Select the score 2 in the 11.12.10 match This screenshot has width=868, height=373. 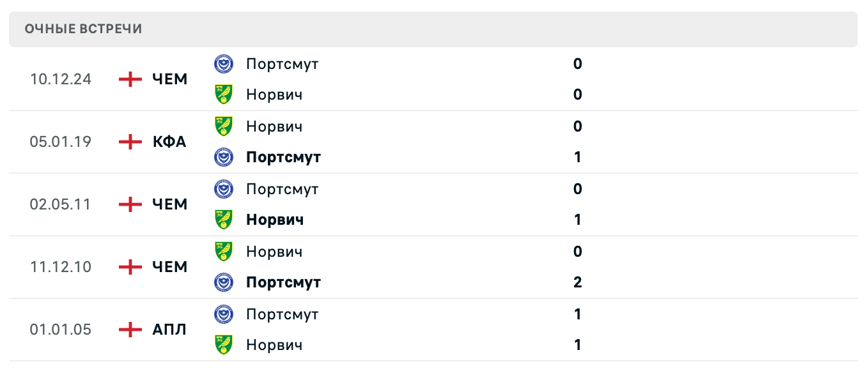click(577, 282)
